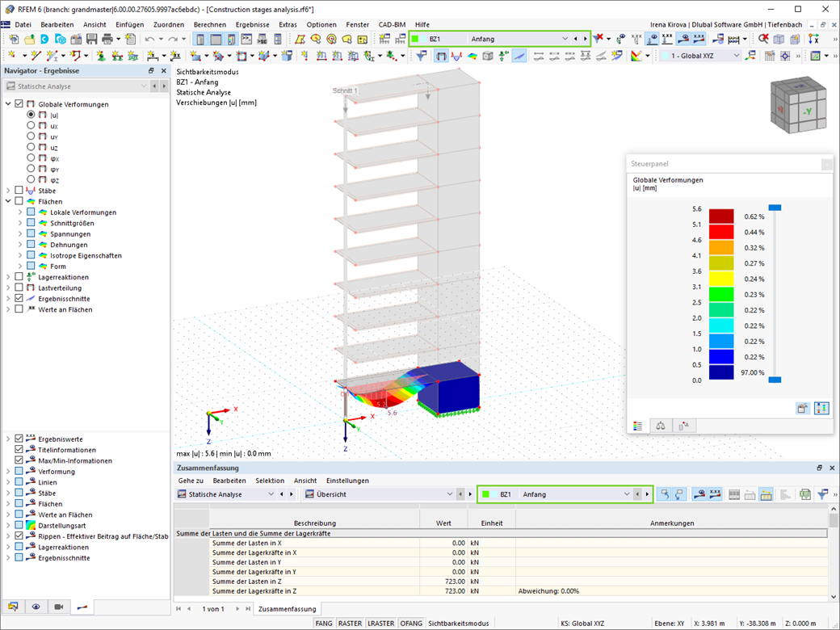This screenshot has width=840, height=630.
Task: Enable the Stäbe results checkbox
Action: [19, 190]
